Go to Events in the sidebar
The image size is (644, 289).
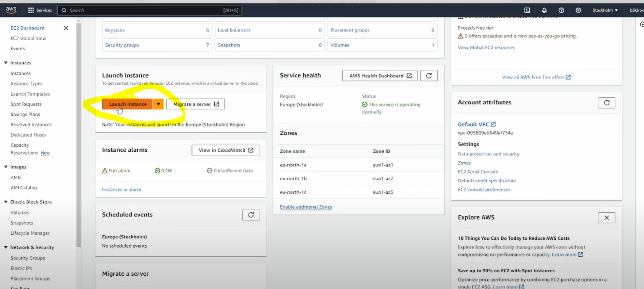[x=18, y=48]
